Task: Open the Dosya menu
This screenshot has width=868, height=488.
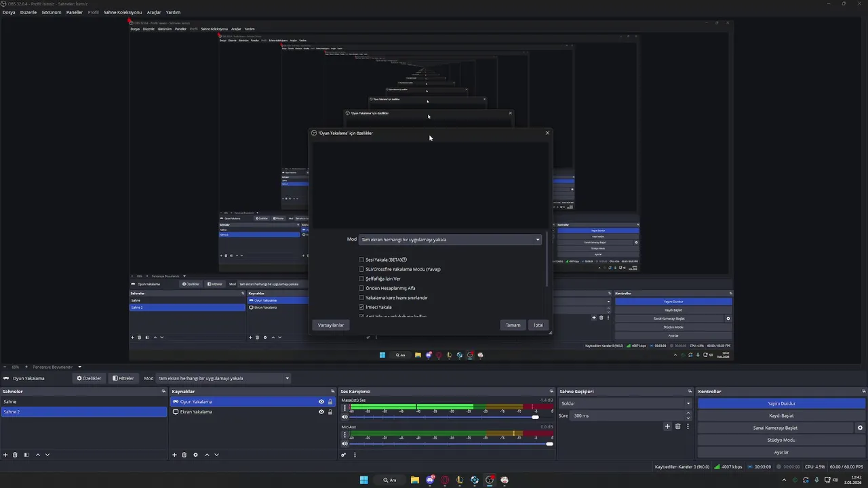Action: (x=9, y=12)
